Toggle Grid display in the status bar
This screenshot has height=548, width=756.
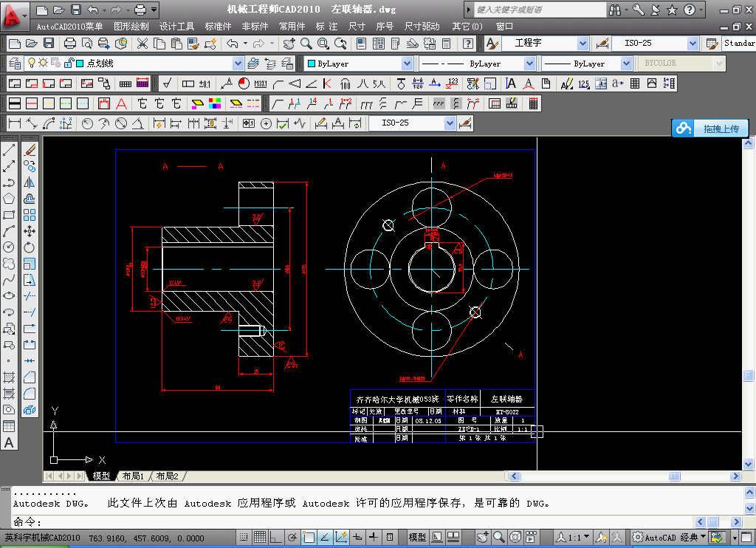[259, 537]
